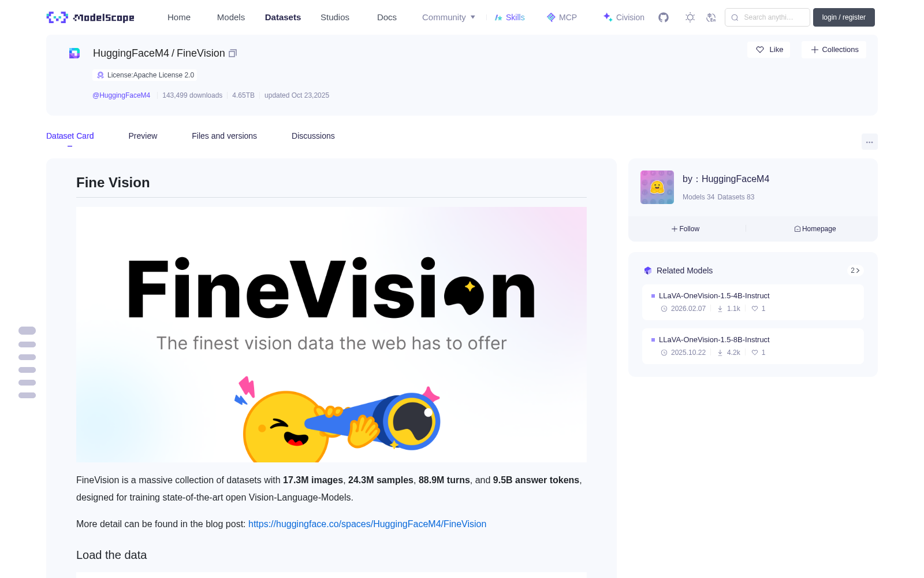This screenshot has height=578, width=924.
Task: Open the Docs nav item
Action: coord(387,17)
